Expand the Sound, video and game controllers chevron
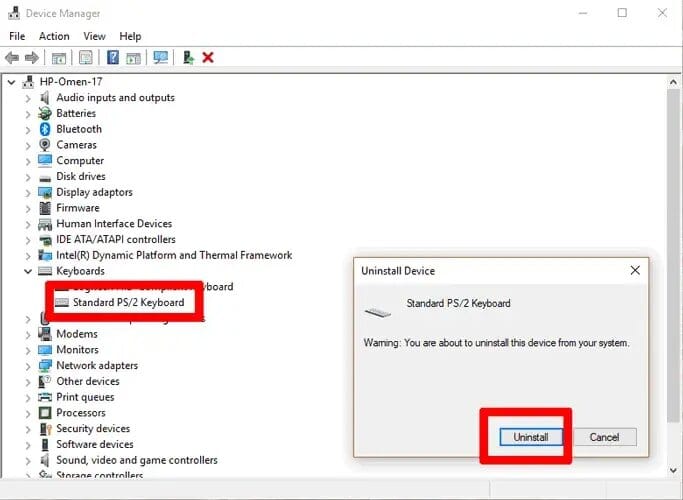Screen dimensions: 683x500 [28, 461]
